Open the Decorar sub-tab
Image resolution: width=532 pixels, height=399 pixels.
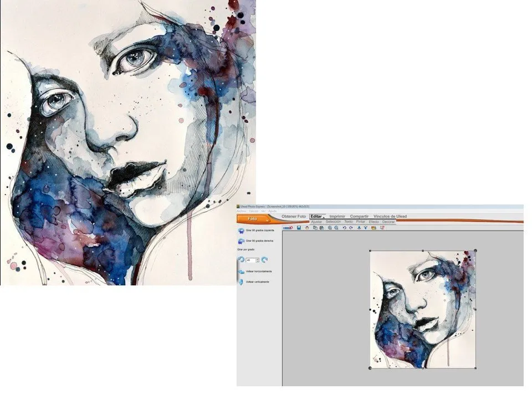pyautogui.click(x=389, y=222)
